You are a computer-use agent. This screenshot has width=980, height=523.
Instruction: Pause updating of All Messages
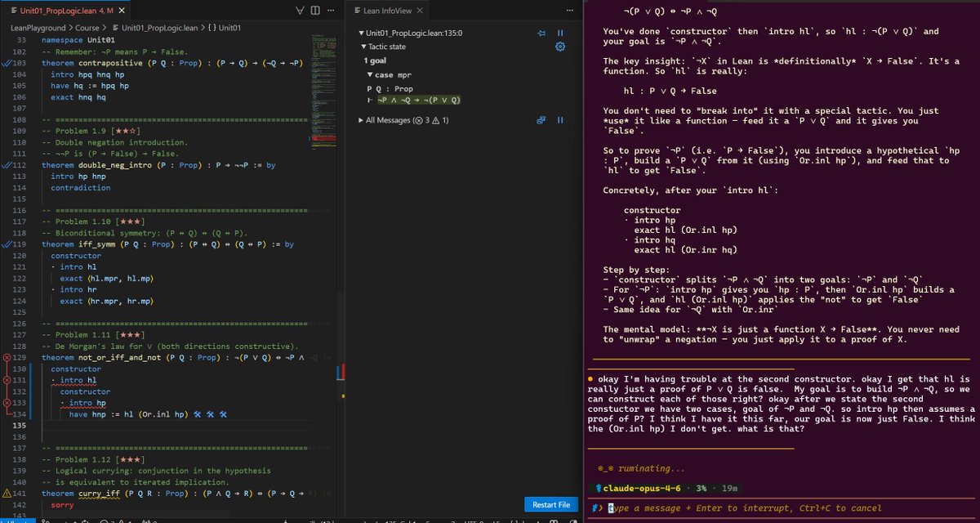560,120
